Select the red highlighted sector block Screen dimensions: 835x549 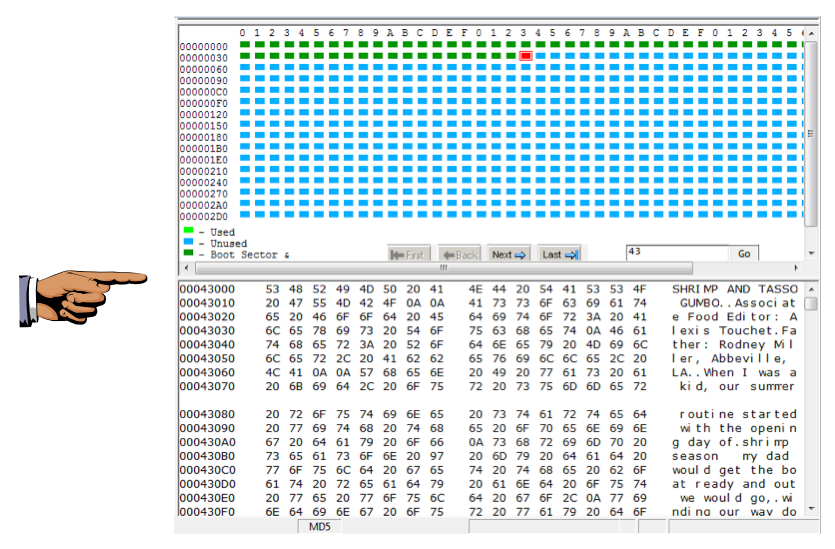526,56
